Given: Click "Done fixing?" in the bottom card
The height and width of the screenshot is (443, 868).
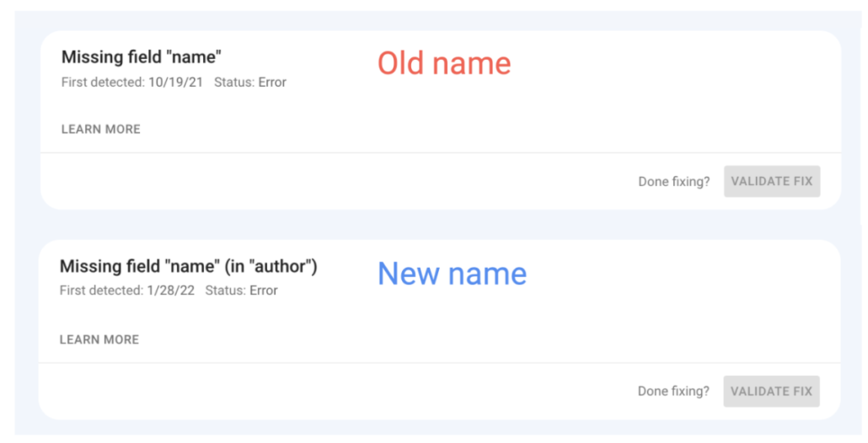Looking at the screenshot, I should coord(673,392).
